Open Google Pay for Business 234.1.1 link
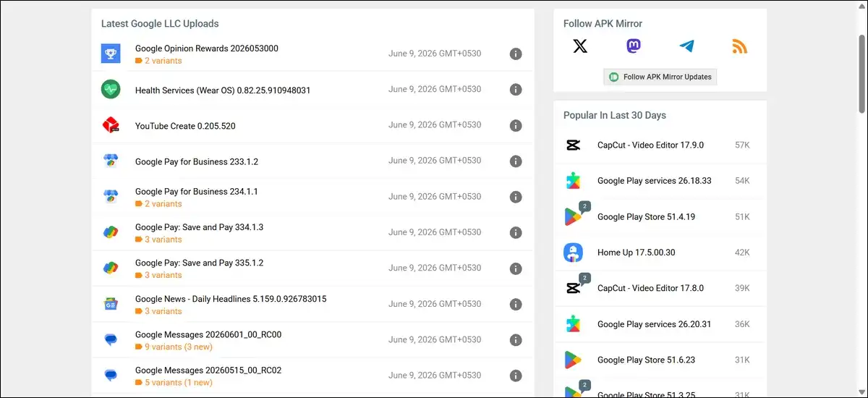The height and width of the screenshot is (398, 868). [x=197, y=192]
